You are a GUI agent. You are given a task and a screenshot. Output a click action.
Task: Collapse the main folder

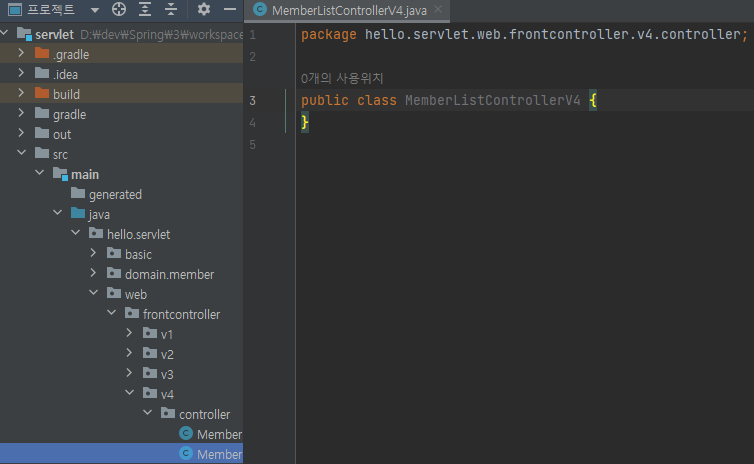pos(39,173)
